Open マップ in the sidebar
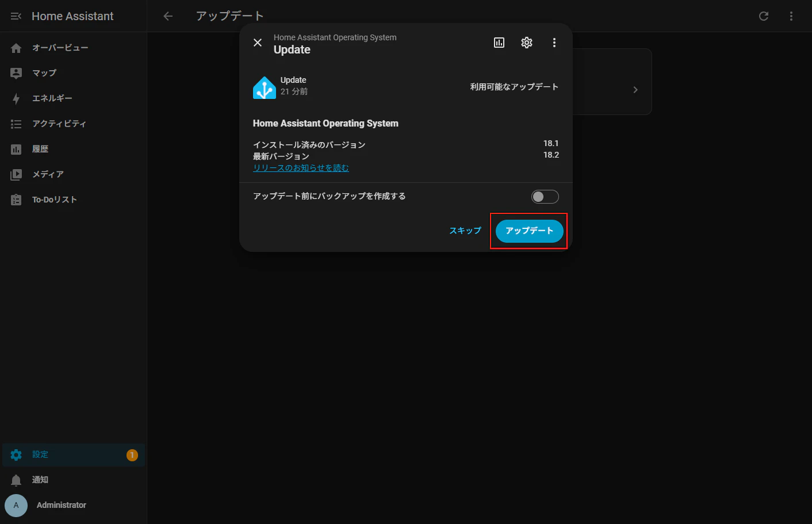 (74, 73)
